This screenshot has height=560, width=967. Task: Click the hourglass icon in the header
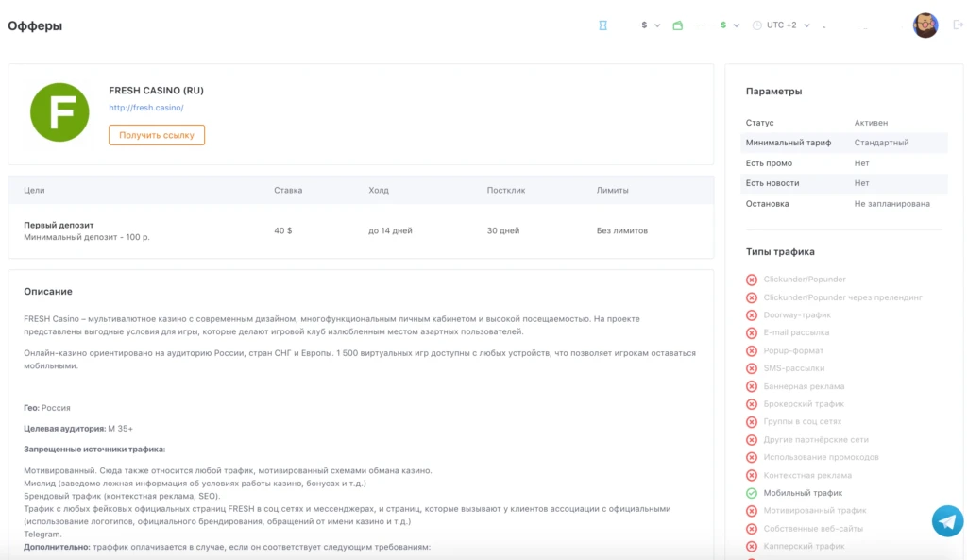(x=602, y=25)
